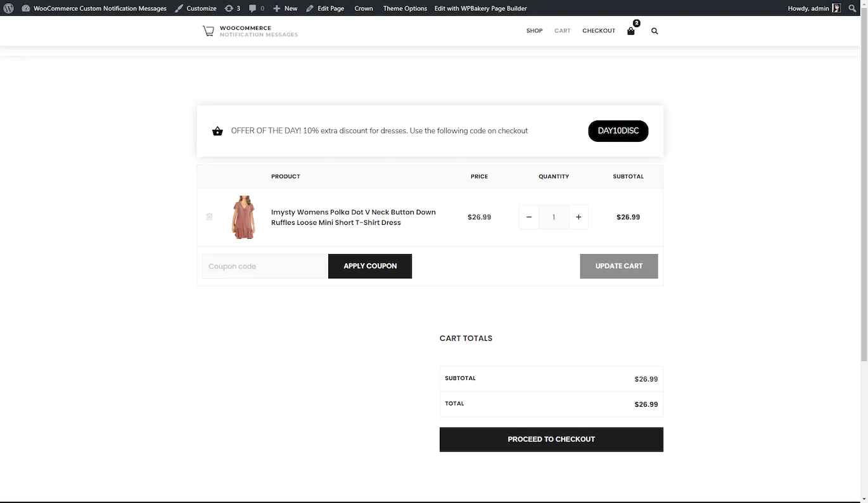This screenshot has height=503, width=868.
Task: Click the Apply Coupon button
Action: click(370, 266)
